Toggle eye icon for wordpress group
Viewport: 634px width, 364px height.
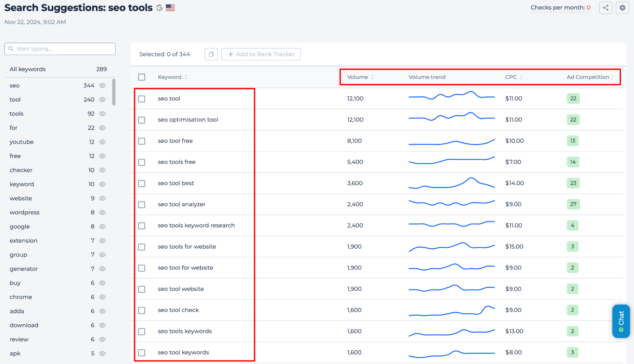(x=102, y=212)
